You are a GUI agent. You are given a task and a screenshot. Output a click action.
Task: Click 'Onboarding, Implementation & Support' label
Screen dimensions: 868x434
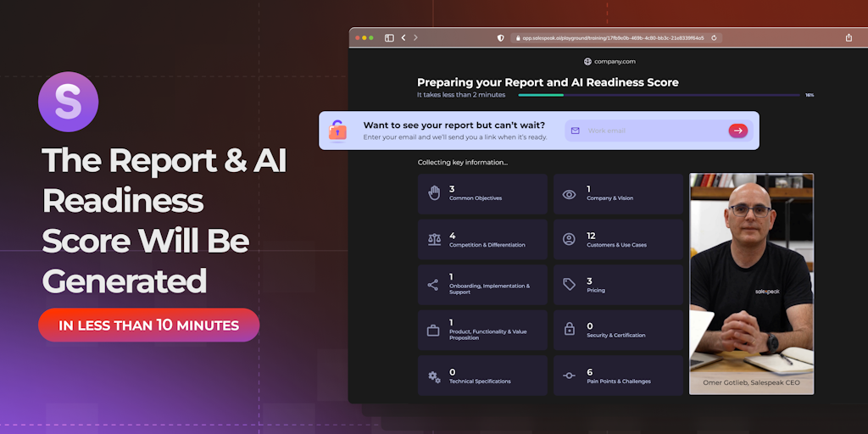pyautogui.click(x=489, y=289)
